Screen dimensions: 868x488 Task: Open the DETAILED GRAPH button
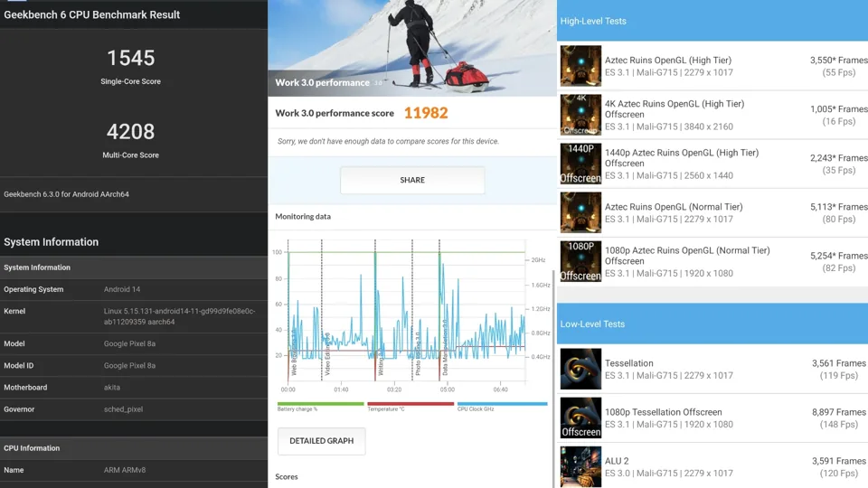click(x=321, y=441)
